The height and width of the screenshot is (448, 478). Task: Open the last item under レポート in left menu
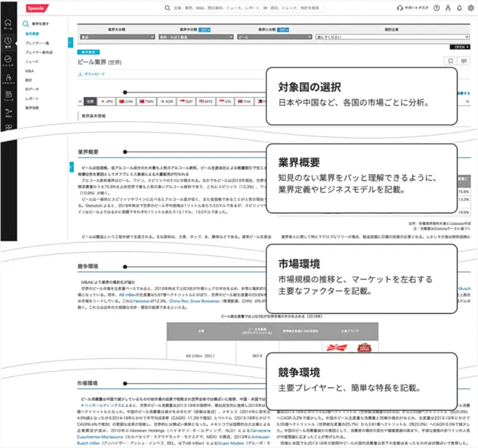32,108
